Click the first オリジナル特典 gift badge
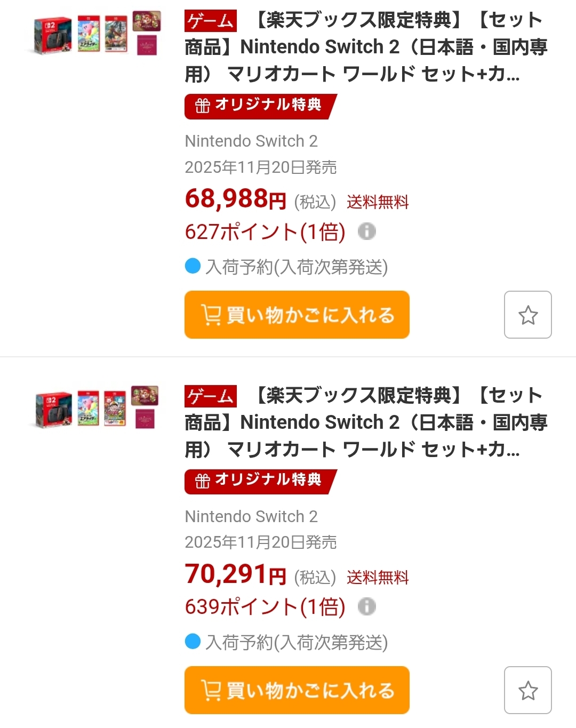Image resolution: width=576 pixels, height=728 pixels. 259,106
